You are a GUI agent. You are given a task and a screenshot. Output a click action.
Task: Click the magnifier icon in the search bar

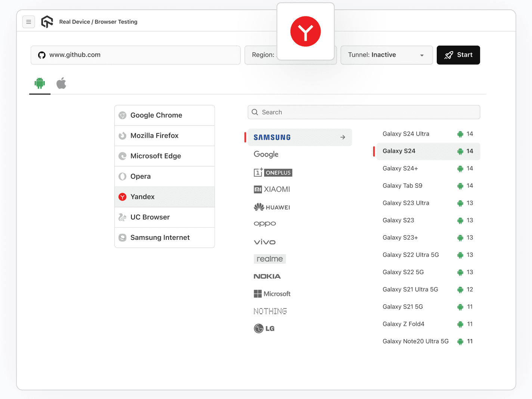[255, 112]
